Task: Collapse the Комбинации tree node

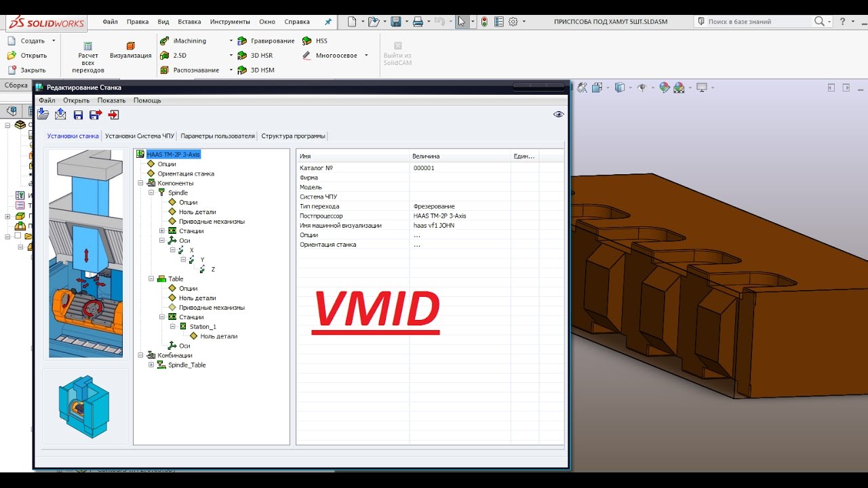Action: [140, 355]
